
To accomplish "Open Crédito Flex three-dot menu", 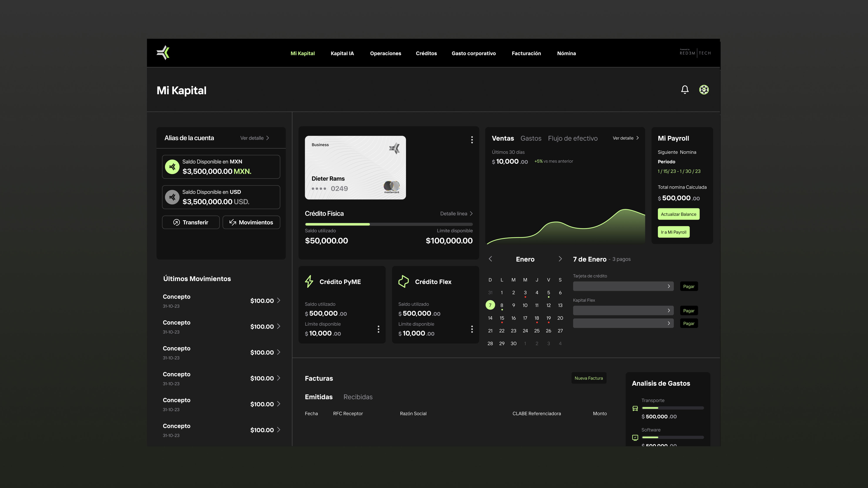I will point(472,329).
